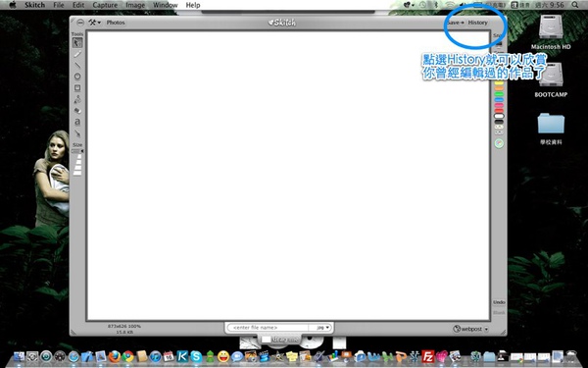
Task: Open the Help menu
Action: coord(193,5)
